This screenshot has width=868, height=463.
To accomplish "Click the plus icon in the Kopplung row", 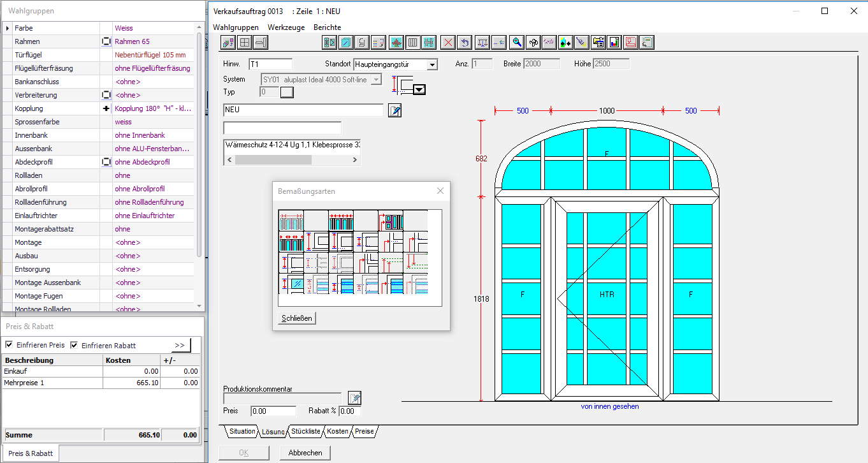I will pyautogui.click(x=106, y=108).
